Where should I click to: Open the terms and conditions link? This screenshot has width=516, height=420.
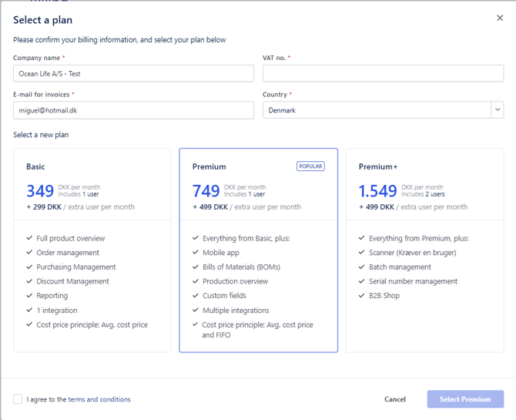click(99, 399)
